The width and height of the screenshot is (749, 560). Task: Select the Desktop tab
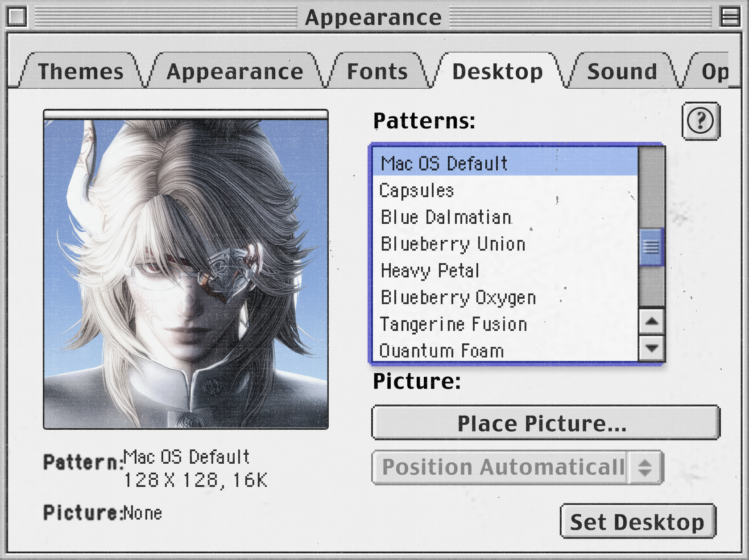click(x=497, y=71)
